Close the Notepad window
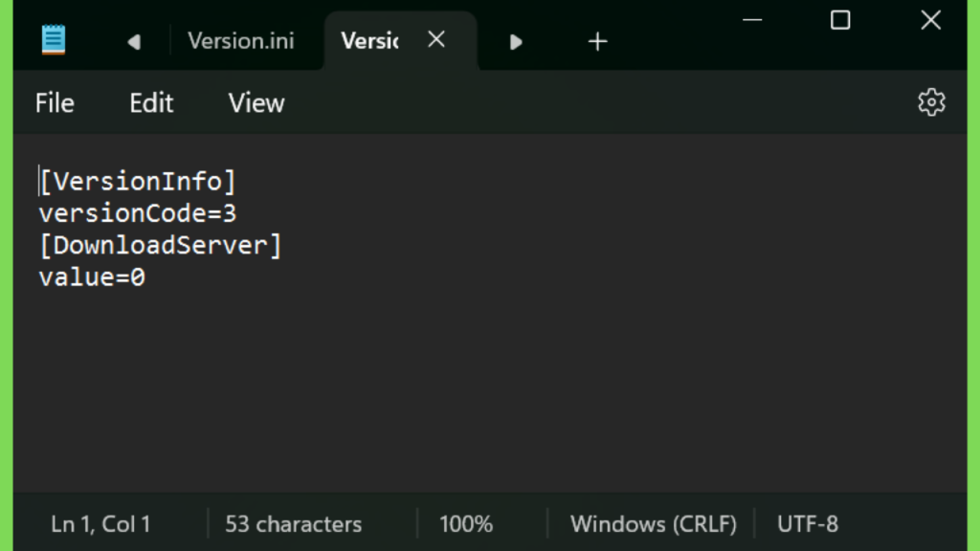This screenshot has height=551, width=980. pyautogui.click(x=930, y=20)
